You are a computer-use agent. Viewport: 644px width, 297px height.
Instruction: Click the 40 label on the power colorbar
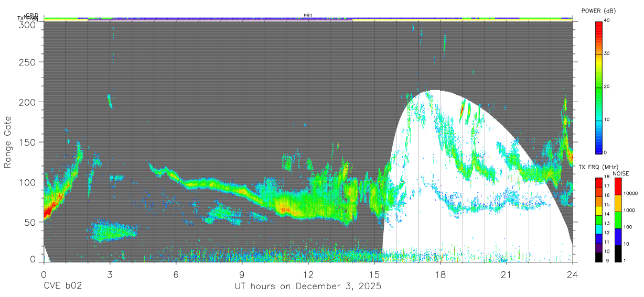[x=607, y=20]
